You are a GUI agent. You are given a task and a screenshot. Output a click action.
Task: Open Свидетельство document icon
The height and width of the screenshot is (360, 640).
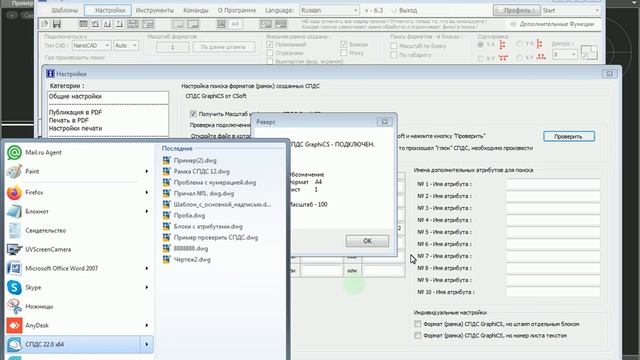(14, 230)
